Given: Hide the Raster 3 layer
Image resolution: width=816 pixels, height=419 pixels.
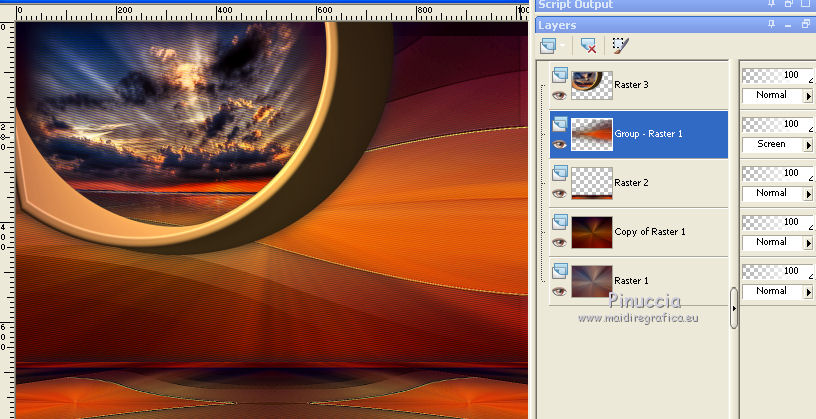Looking at the screenshot, I should (559, 95).
